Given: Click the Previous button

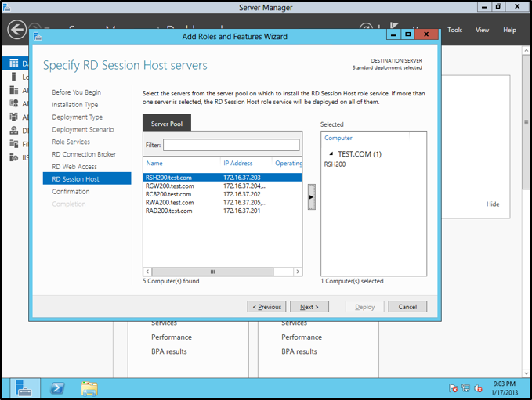Looking at the screenshot, I should pyautogui.click(x=266, y=307).
